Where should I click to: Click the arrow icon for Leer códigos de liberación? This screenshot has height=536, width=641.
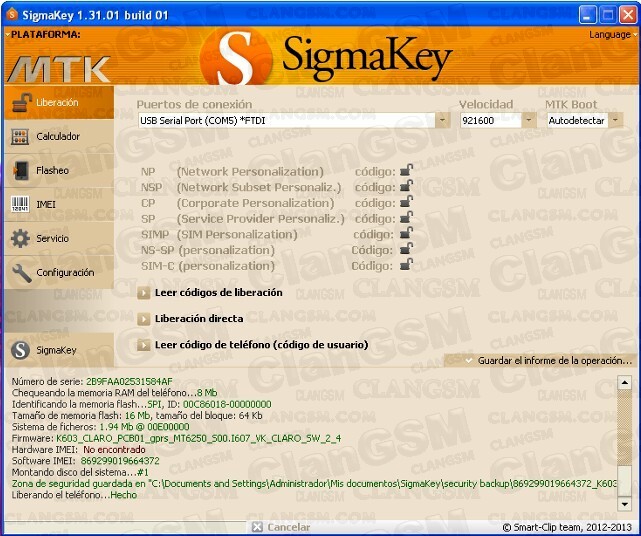pyautogui.click(x=143, y=293)
